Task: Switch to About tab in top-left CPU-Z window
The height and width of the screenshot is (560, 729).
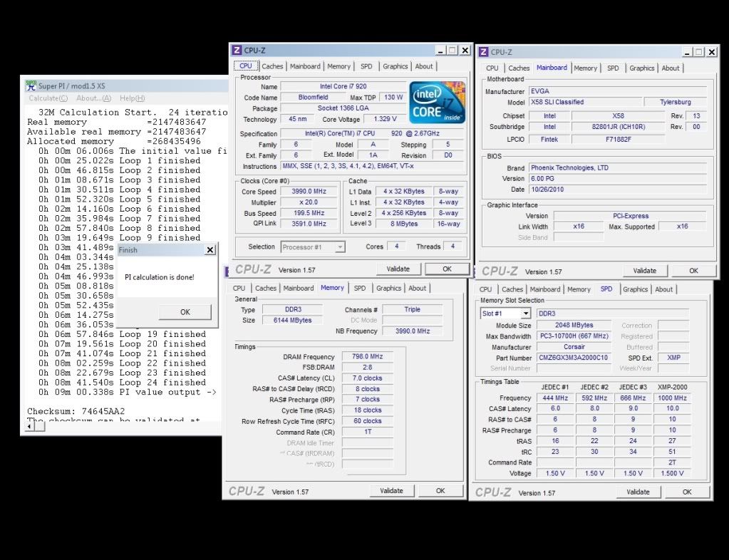Action: pyautogui.click(x=423, y=66)
